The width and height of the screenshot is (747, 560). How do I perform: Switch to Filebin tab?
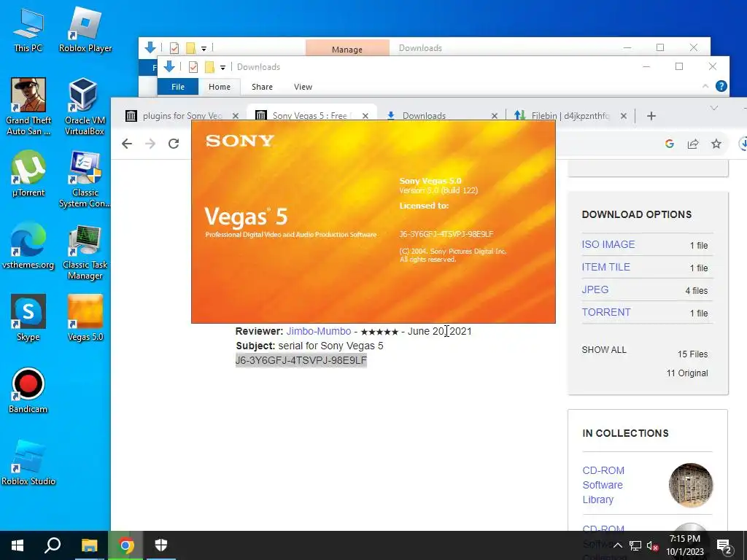click(x=570, y=116)
